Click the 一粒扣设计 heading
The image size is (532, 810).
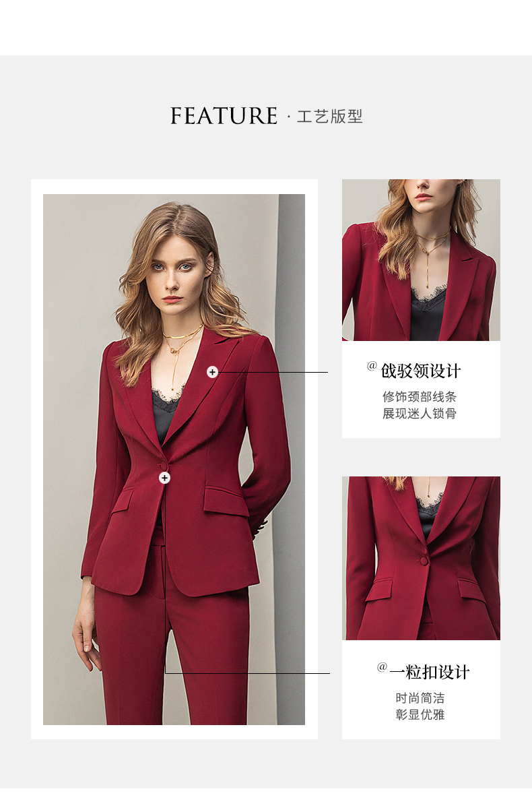(430, 673)
